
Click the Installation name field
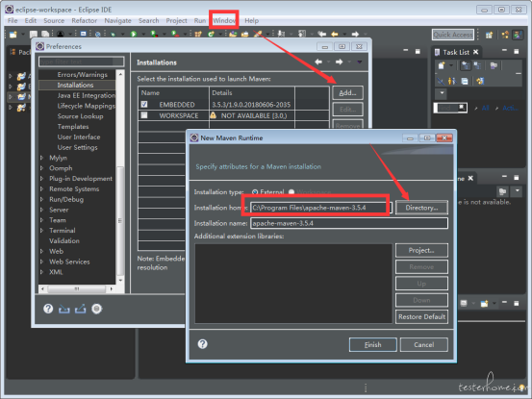(349, 223)
